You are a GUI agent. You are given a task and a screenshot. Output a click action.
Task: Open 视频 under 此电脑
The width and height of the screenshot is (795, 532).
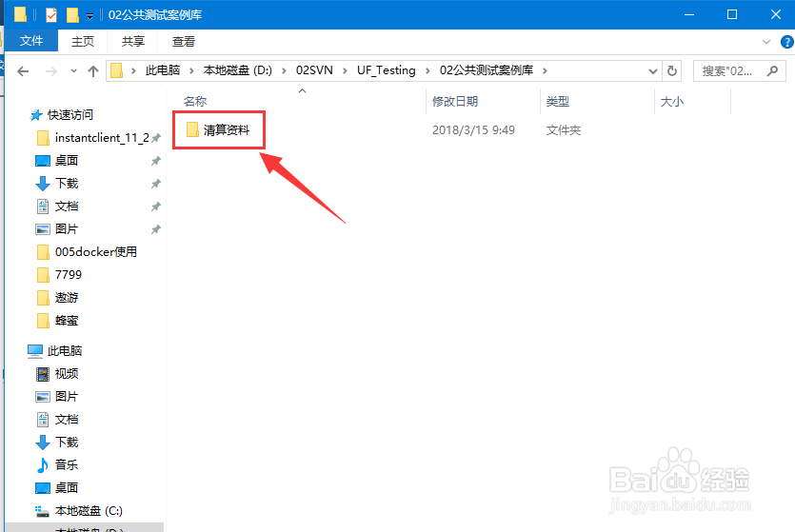[67, 373]
